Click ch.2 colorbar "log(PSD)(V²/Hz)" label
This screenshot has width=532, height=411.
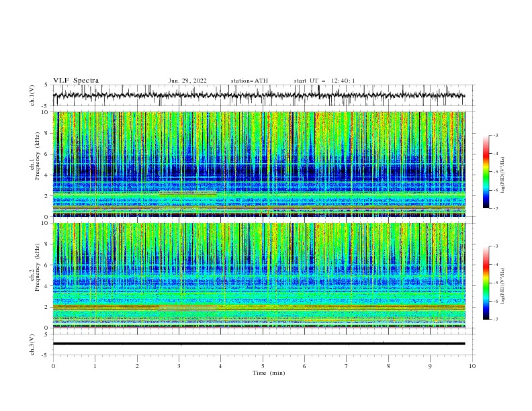pos(502,286)
